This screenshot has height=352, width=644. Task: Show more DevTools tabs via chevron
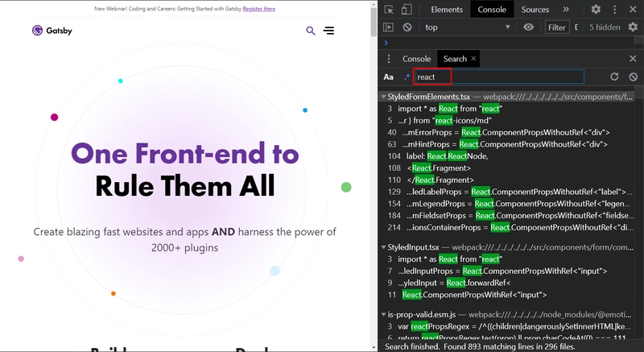point(566,10)
